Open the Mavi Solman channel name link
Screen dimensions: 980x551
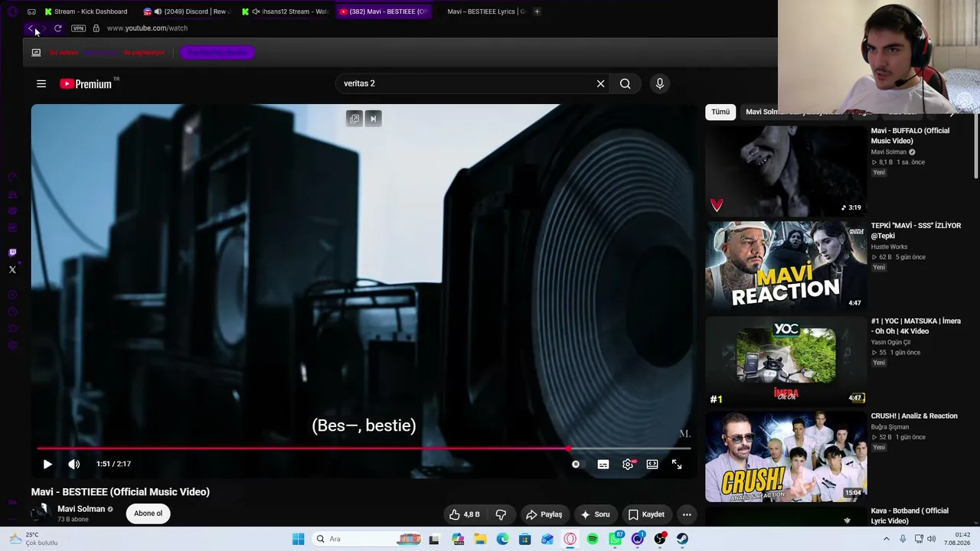pyautogui.click(x=81, y=509)
